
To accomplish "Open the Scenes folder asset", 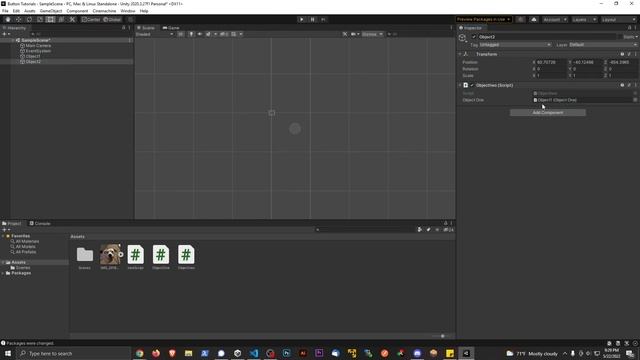I will tap(84, 257).
